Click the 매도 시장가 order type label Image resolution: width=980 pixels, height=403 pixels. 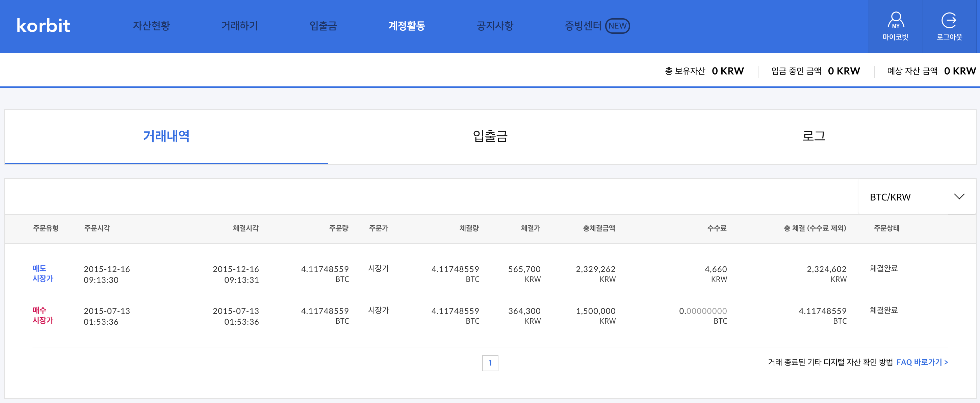(x=43, y=273)
